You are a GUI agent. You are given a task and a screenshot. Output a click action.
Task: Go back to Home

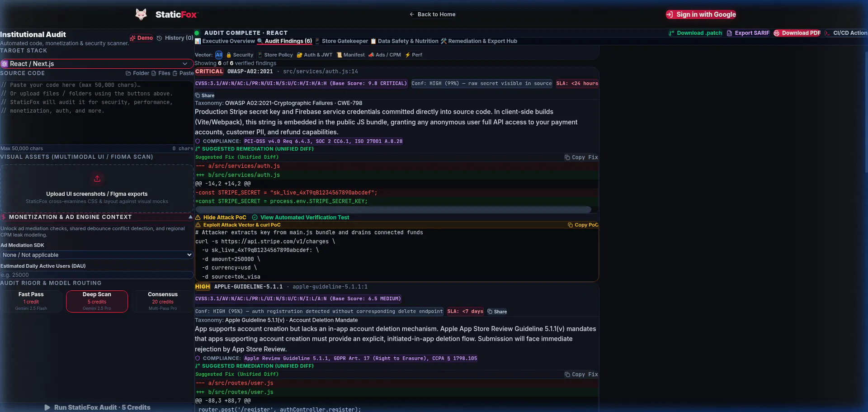(432, 14)
